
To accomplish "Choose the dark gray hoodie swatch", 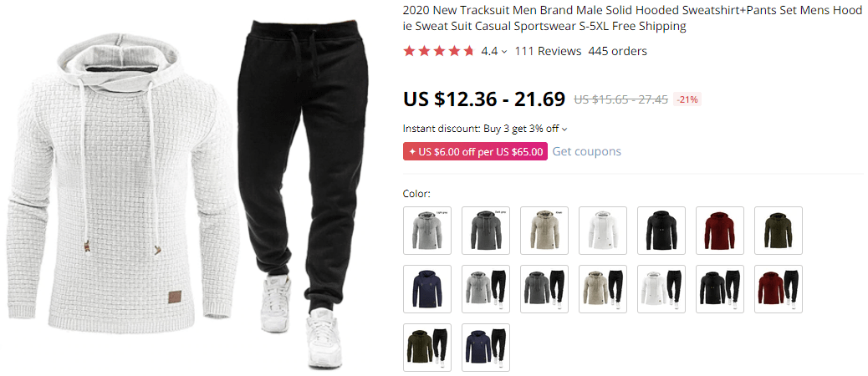I will pos(486,231).
